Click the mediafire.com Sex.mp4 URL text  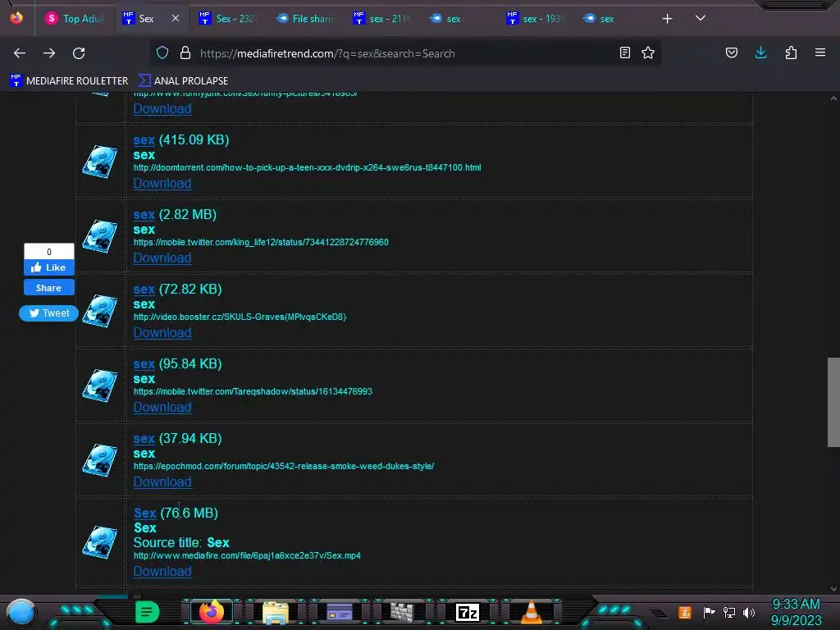247,555
